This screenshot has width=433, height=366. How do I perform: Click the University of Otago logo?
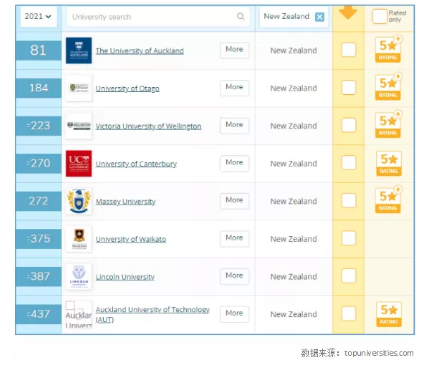click(x=79, y=88)
